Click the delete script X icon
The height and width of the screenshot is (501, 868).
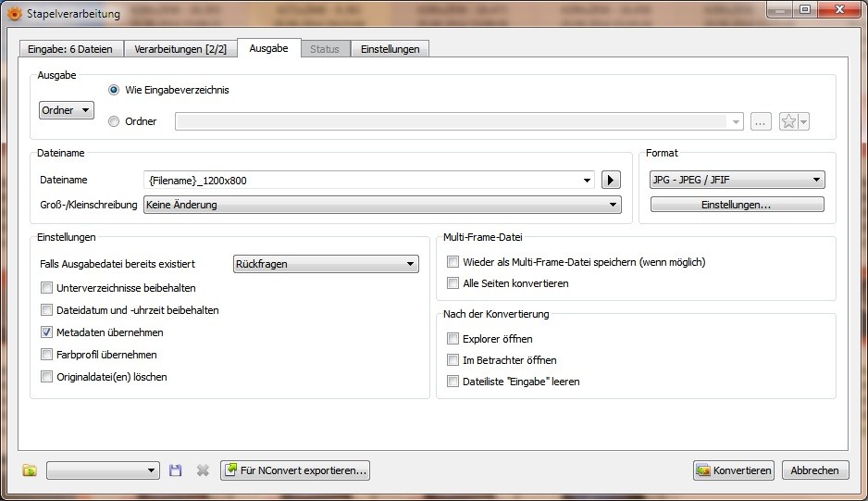tap(203, 470)
